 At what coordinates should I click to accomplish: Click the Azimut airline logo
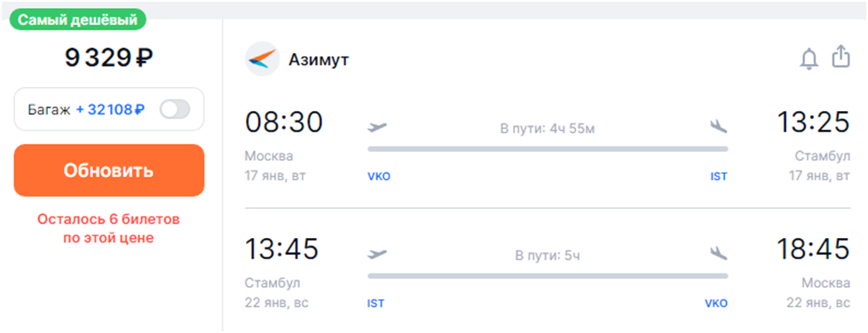[x=262, y=59]
